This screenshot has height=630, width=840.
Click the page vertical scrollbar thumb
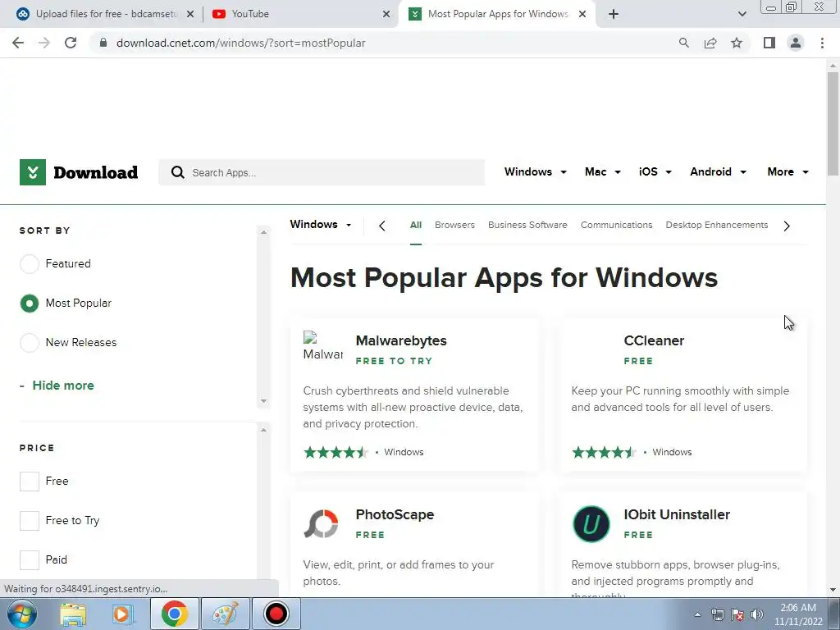[833, 124]
